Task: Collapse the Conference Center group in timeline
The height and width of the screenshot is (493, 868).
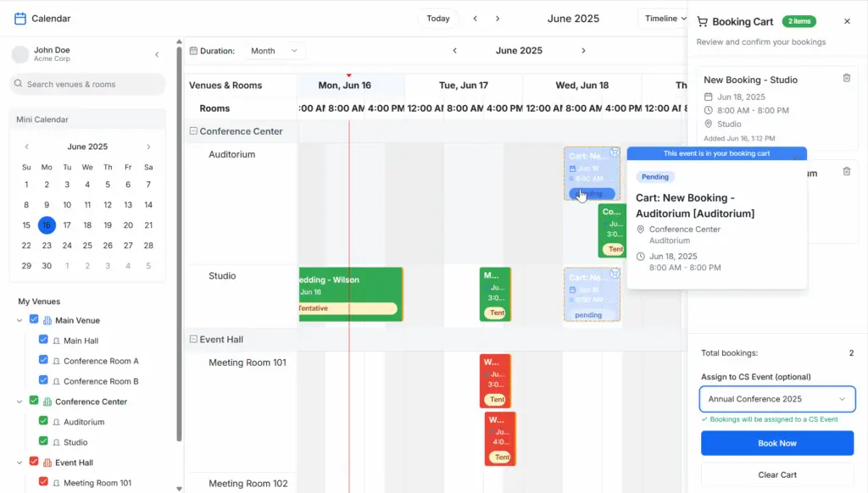Action: coord(193,131)
